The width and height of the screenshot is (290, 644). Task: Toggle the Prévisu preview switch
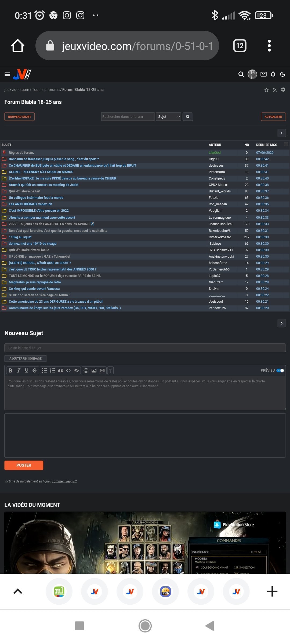click(280, 371)
